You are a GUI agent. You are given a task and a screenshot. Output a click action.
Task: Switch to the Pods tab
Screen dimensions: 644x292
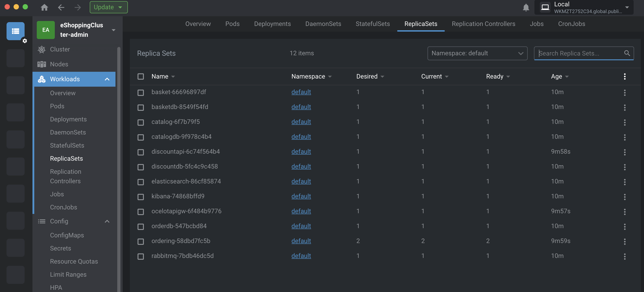coord(232,24)
